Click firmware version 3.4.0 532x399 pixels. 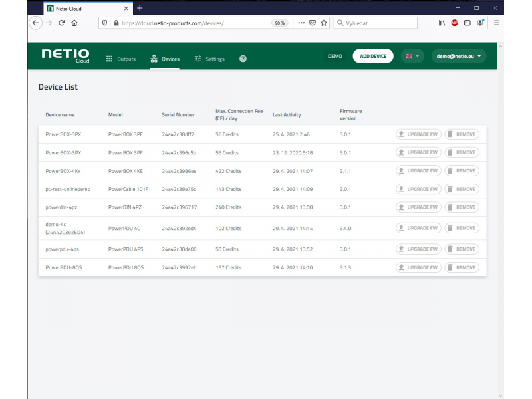[x=346, y=228]
